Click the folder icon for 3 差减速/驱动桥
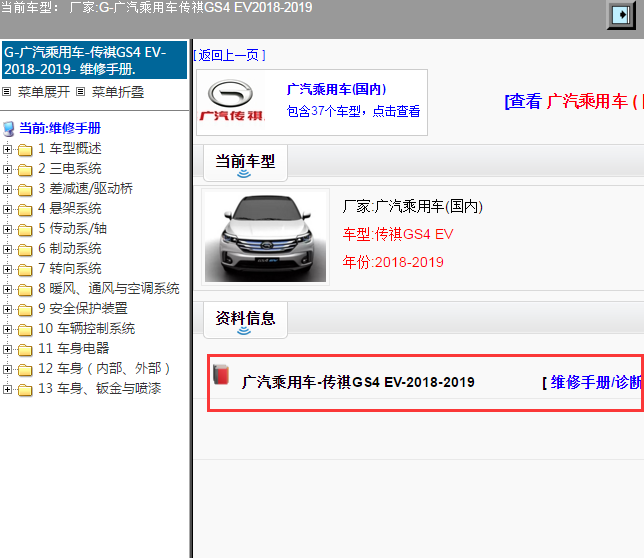The image size is (644, 558). coord(25,190)
